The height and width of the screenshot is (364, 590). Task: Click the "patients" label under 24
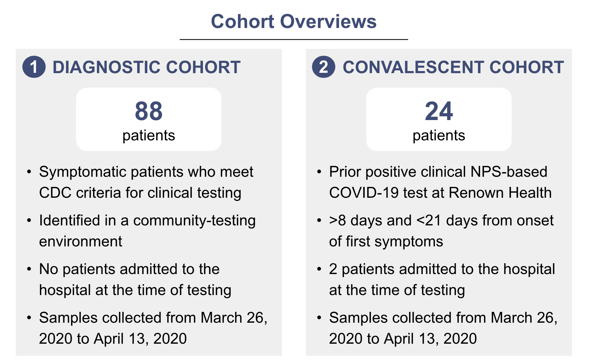coord(439,135)
